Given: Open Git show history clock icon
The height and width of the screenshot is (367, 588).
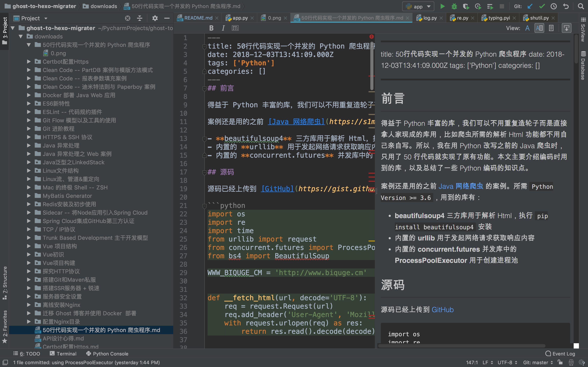Looking at the screenshot, I should coord(554,6).
